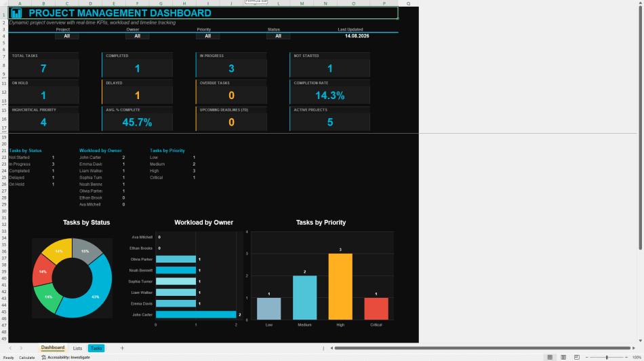Viewport: 644px width, 361px height.
Task: Add a new sheet with plus icon
Action: tap(122, 348)
